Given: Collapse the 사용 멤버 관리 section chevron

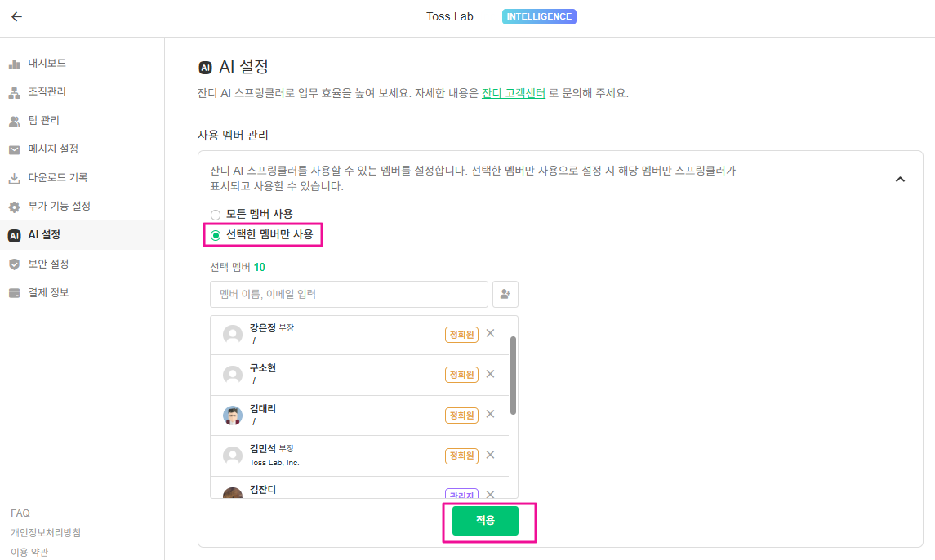Looking at the screenshot, I should [x=900, y=180].
